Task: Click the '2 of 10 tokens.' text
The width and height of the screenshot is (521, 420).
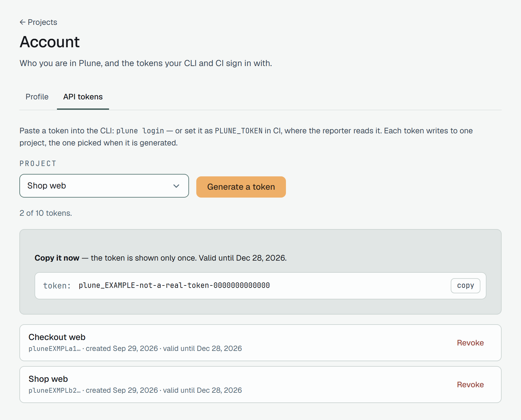Action: (46, 213)
